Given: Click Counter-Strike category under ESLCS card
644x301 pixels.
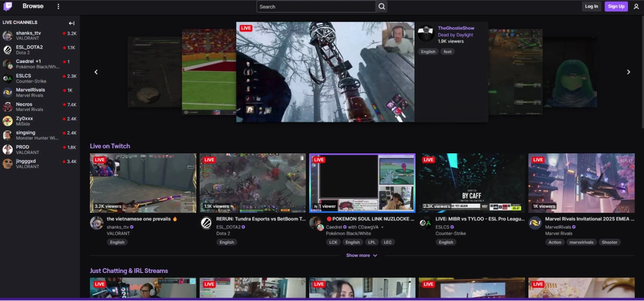Looking at the screenshot, I should click(451, 233).
